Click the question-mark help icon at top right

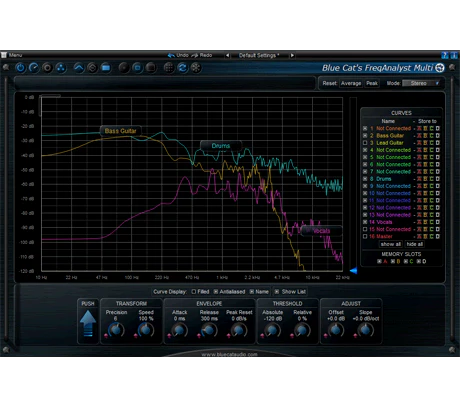tap(445, 55)
